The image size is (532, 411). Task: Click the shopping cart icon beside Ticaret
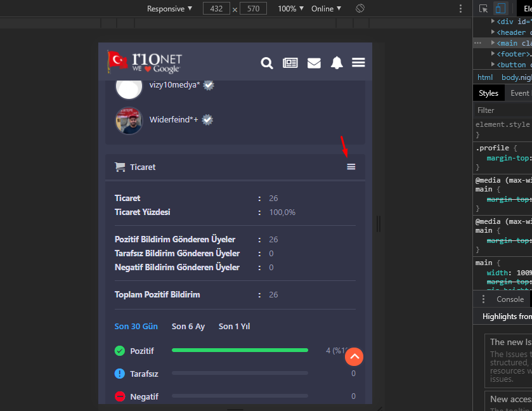[x=120, y=167]
